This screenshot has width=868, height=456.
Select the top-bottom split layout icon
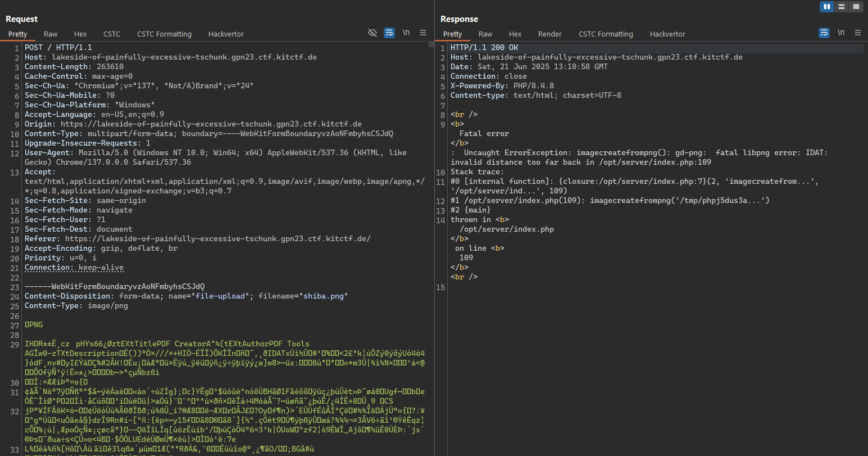coord(841,7)
